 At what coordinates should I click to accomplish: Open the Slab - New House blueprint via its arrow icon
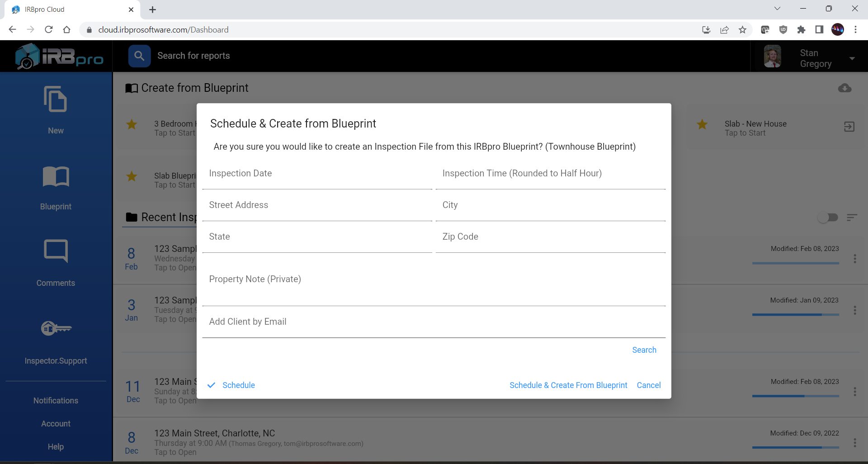849,127
